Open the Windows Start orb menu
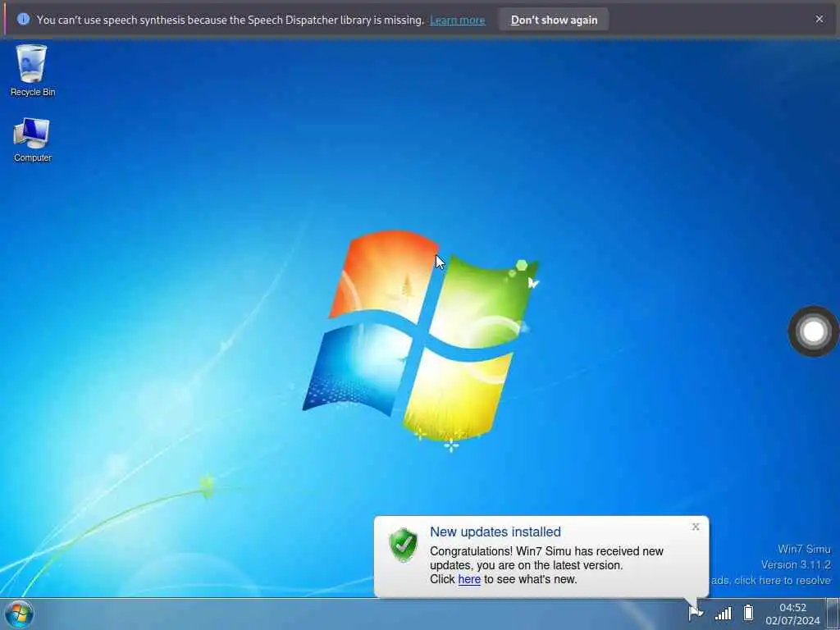The image size is (840, 630). pos(19,614)
